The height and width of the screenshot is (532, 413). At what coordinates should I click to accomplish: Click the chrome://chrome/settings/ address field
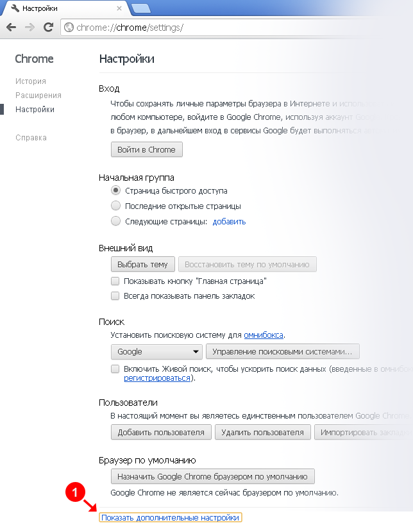pos(217,27)
